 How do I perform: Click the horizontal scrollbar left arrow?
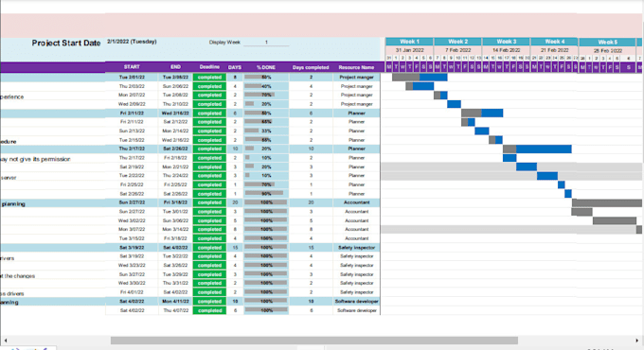click(6, 341)
